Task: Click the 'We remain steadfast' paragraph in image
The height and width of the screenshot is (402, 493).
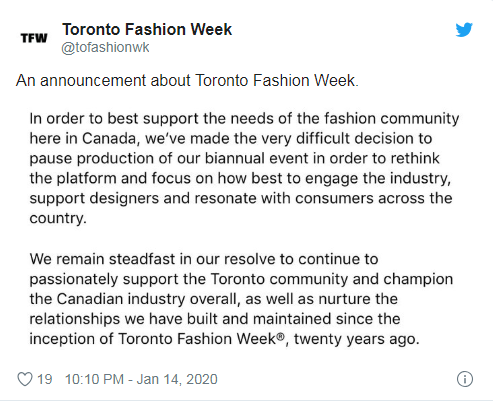Action: (x=241, y=299)
